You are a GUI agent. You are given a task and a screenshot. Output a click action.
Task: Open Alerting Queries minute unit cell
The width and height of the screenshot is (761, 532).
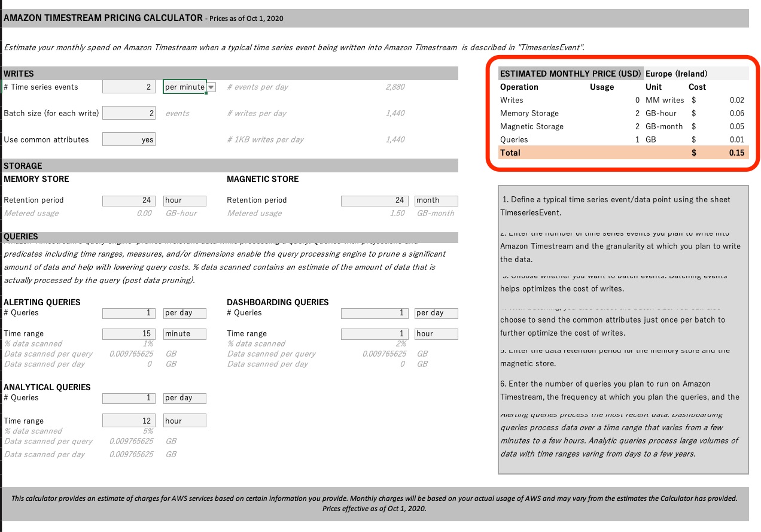click(185, 334)
